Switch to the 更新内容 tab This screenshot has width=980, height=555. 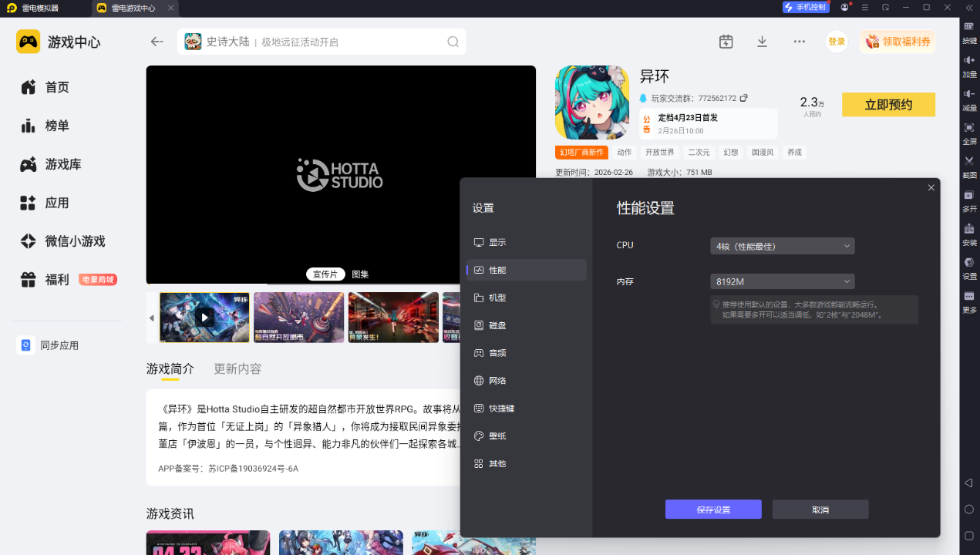click(237, 368)
